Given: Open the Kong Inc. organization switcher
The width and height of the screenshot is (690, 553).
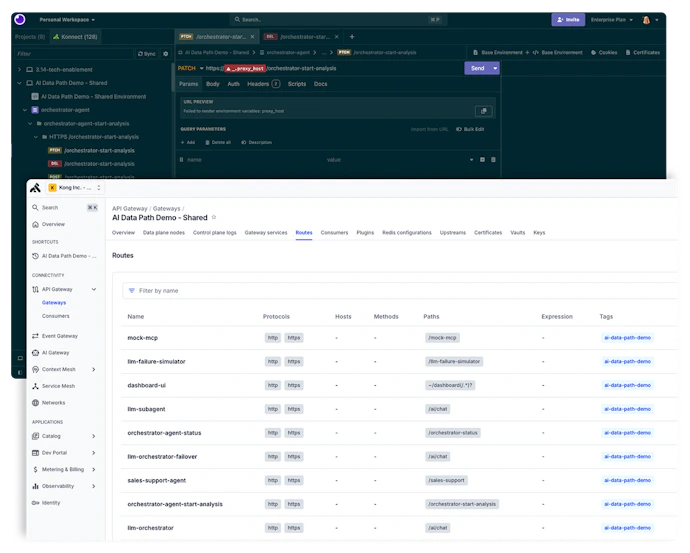Looking at the screenshot, I should 74,188.
